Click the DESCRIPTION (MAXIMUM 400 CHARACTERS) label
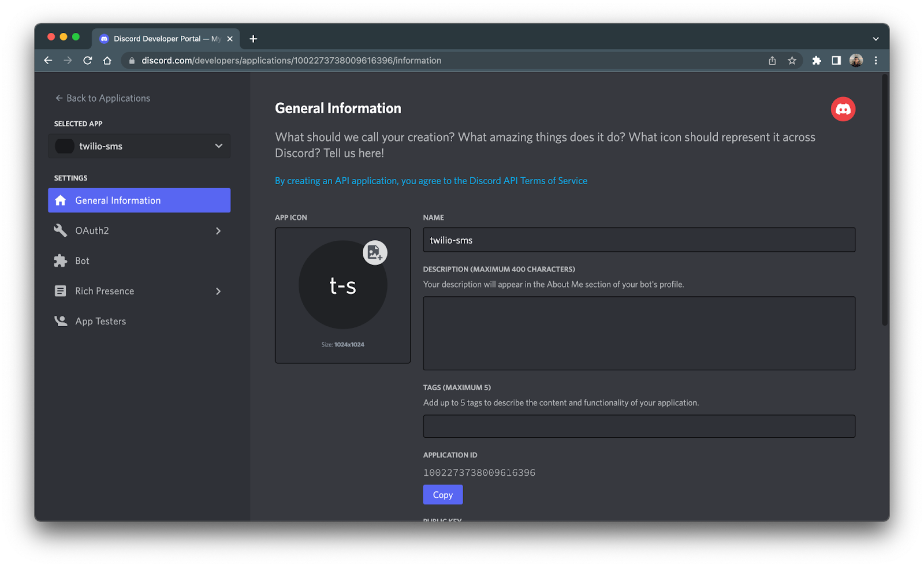This screenshot has height=567, width=924. [499, 269]
